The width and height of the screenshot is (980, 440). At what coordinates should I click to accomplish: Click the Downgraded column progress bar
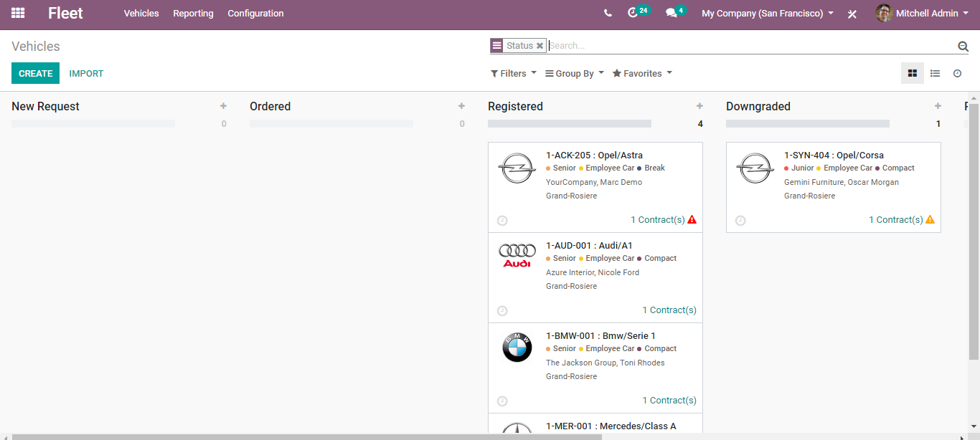[808, 123]
